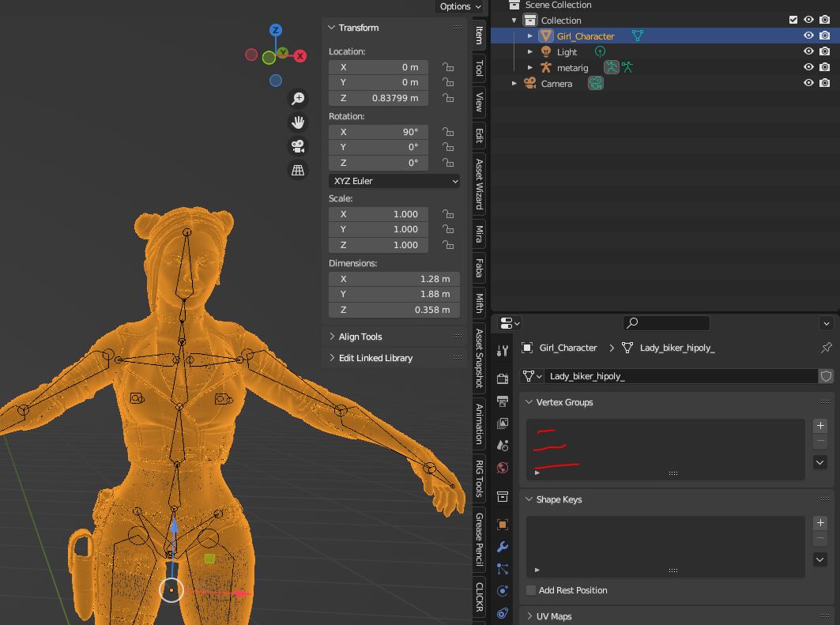Hide Girl_Character in viewport via eye icon
Viewport: 840px width, 625px height.
[808, 36]
